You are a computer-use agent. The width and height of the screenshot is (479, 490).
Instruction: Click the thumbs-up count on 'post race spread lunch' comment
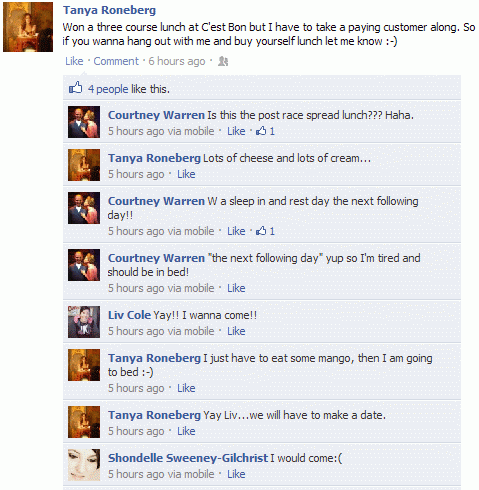265,131
